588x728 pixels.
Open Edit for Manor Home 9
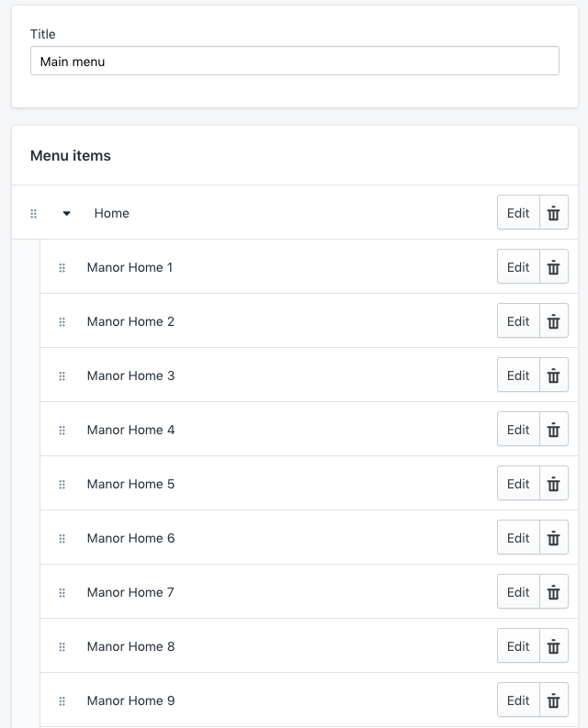(x=518, y=700)
